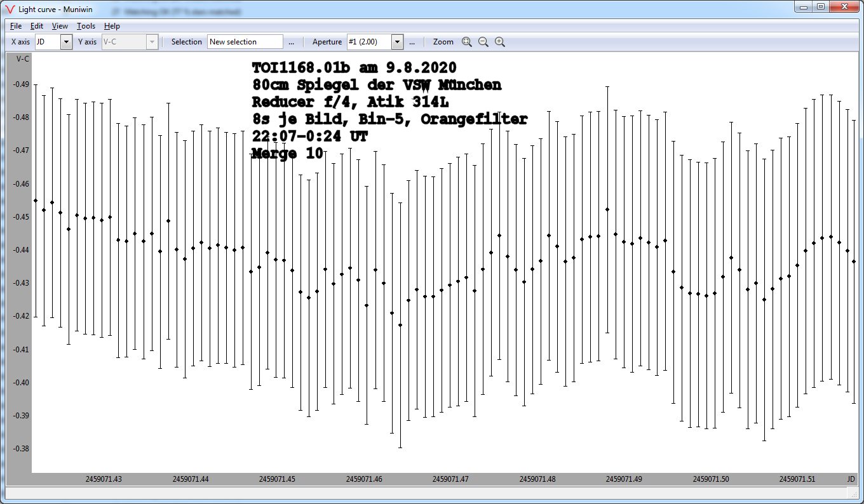
Task: Expand the X axis JD dropdown
Action: point(66,42)
